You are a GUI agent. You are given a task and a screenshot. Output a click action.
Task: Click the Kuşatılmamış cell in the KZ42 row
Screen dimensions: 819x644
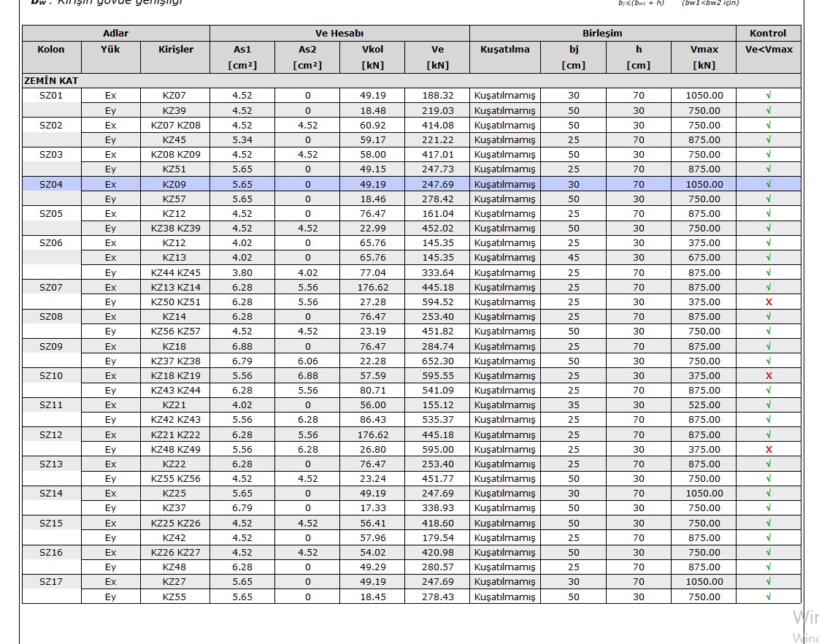coord(505,538)
